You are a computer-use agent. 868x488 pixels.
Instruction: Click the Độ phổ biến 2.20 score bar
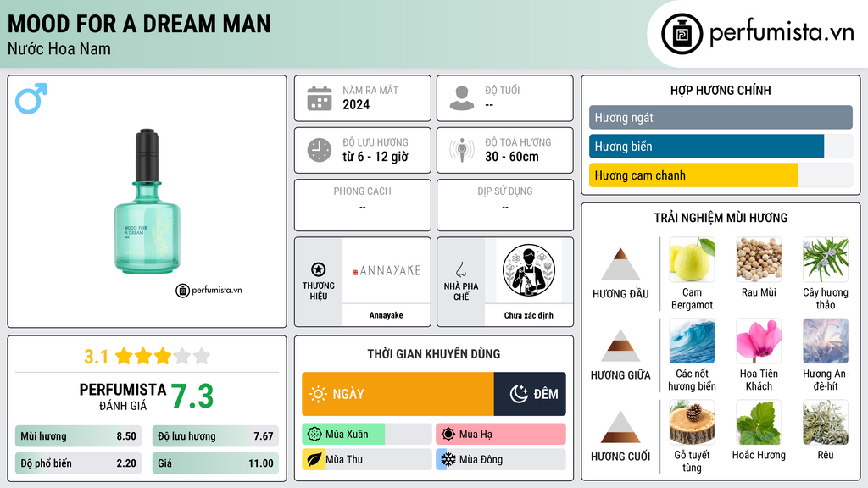coord(79,463)
